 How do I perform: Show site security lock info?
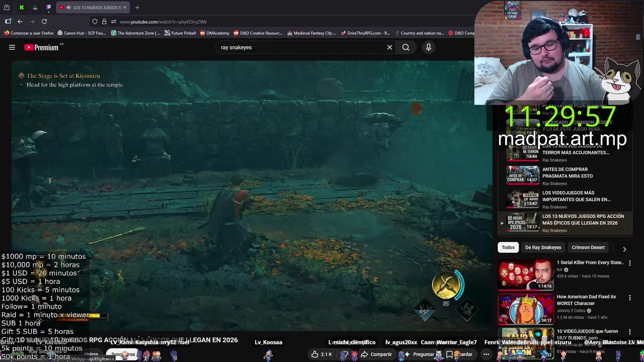104,22
